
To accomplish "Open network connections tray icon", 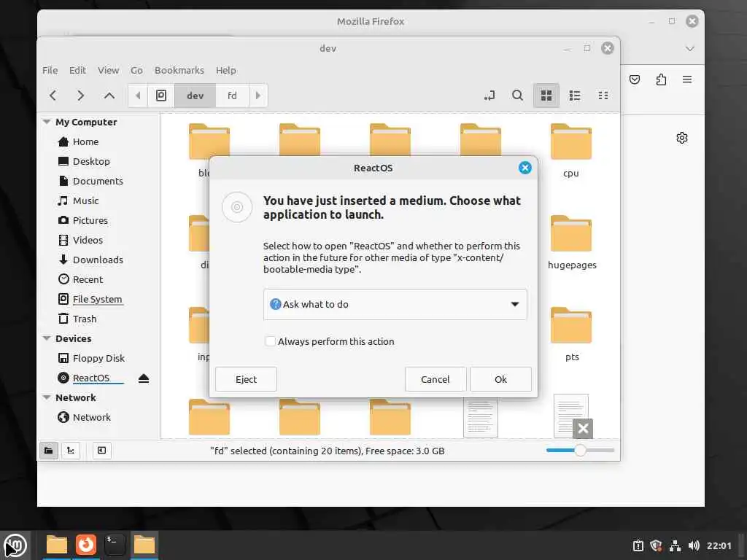I will point(675,545).
